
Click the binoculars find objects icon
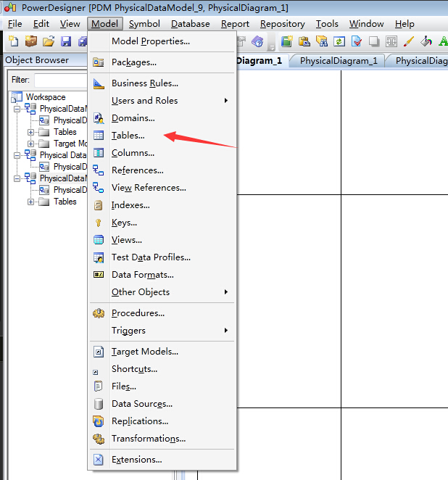[x=322, y=41]
